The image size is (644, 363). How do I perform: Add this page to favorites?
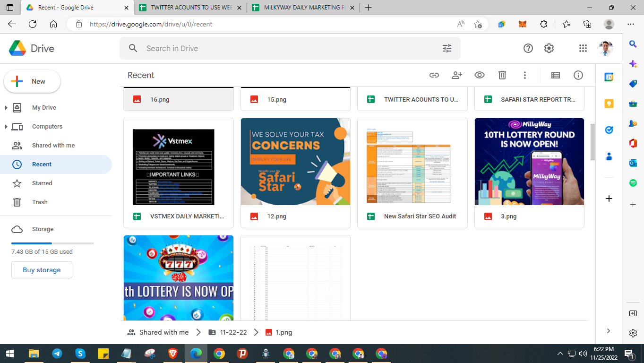[478, 24]
